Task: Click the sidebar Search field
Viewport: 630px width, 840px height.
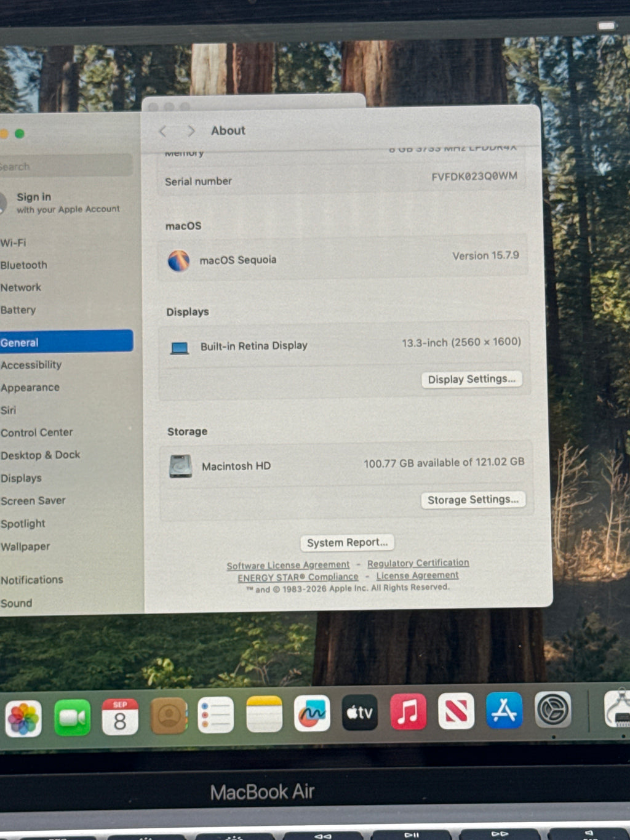Action: tap(65, 166)
